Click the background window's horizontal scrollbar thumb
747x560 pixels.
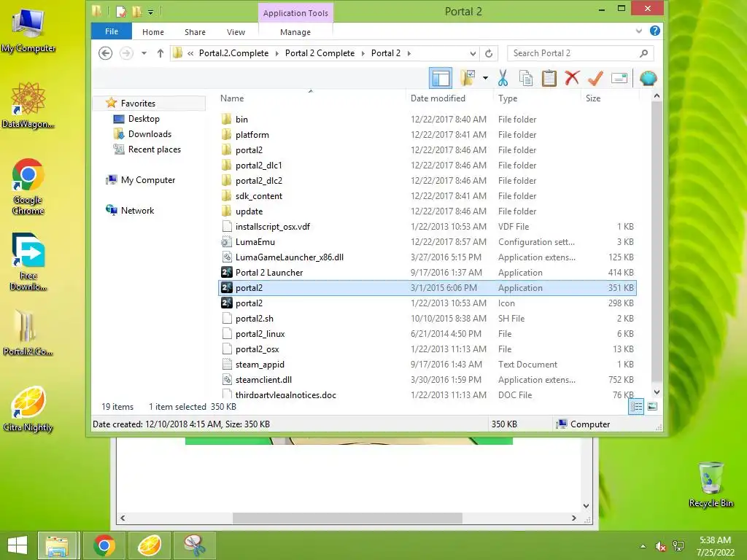coord(347,518)
